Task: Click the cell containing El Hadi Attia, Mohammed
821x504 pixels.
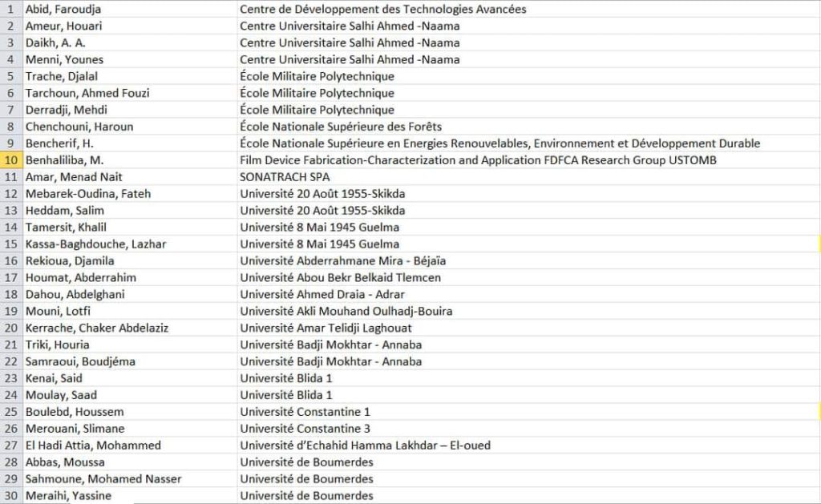Action: [130, 446]
